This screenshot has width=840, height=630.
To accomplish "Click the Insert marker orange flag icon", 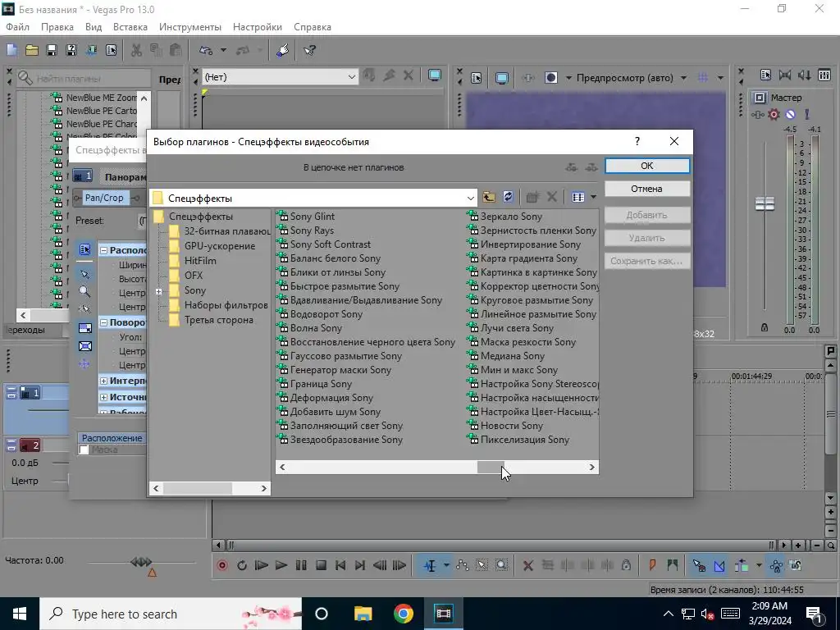I will (652, 565).
